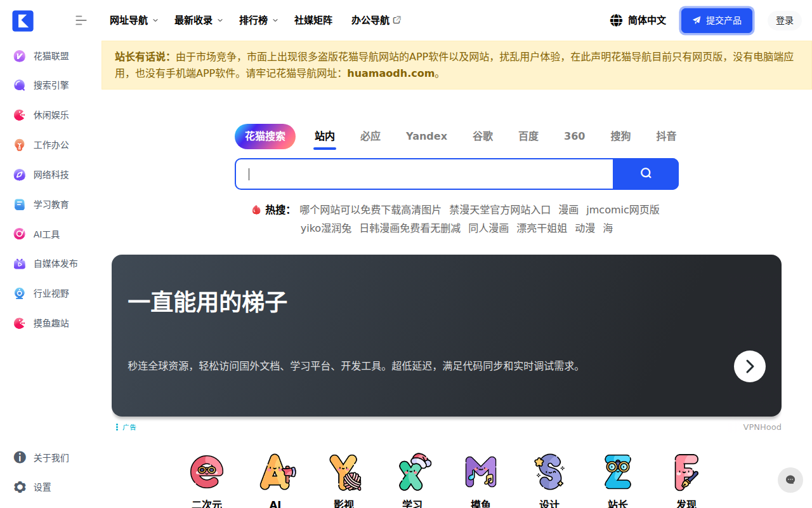The height and width of the screenshot is (508, 812).
Task: Toggle the sidebar collapse icon
Action: coord(81,20)
